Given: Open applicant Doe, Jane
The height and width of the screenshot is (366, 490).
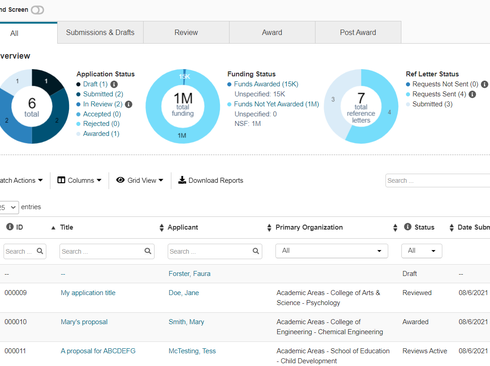Looking at the screenshot, I should pos(184,293).
